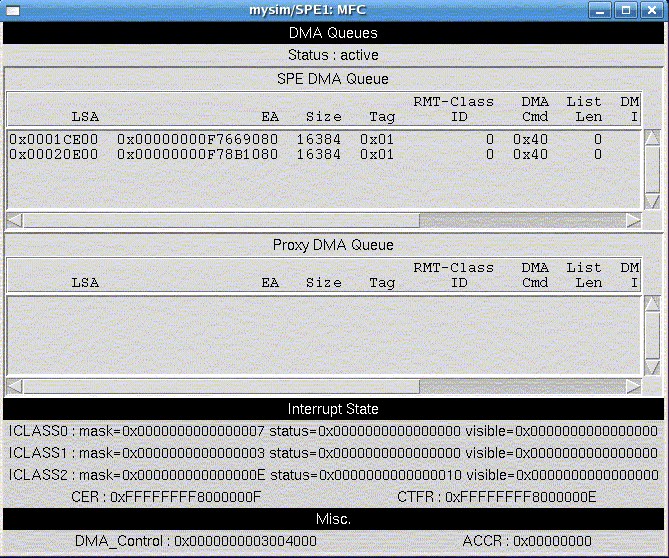Click SPE DMA Queue DMA Cmd header
Screen dimensions: 669x558
535,109
